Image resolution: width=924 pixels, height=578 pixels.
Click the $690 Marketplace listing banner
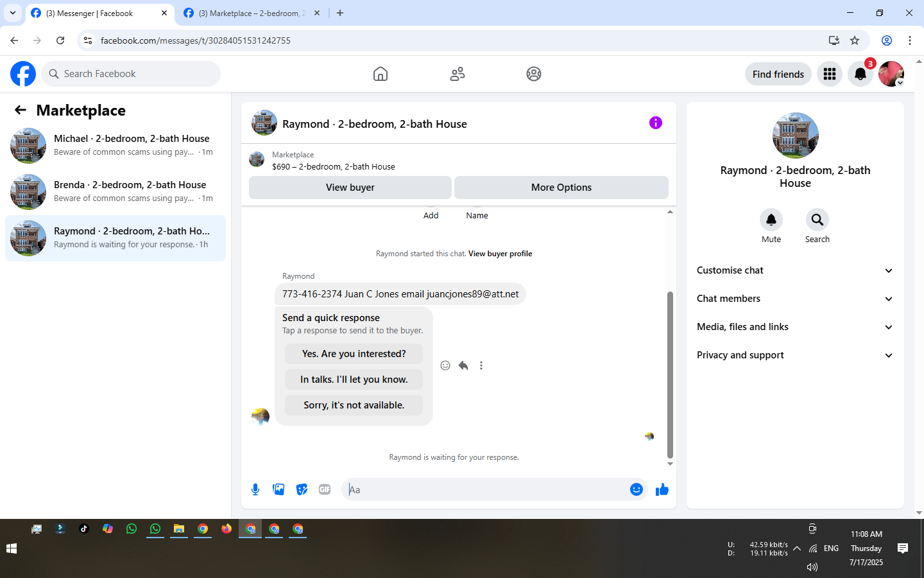click(x=459, y=161)
